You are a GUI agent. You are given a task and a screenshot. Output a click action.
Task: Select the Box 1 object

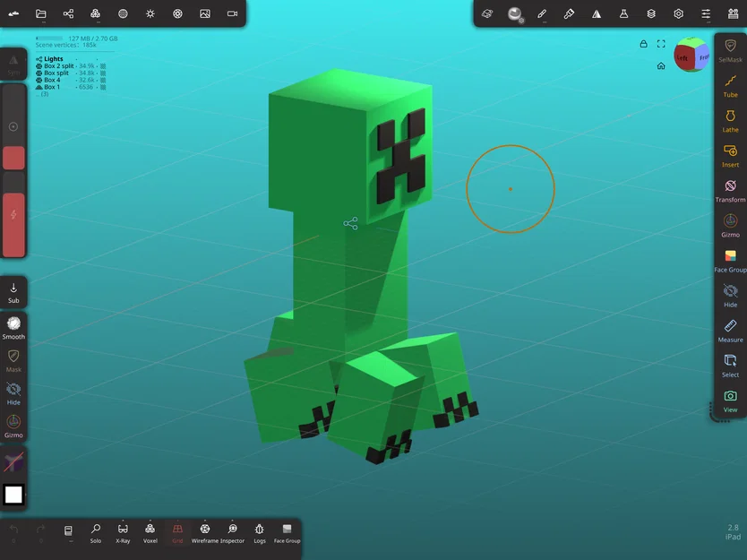click(71, 87)
